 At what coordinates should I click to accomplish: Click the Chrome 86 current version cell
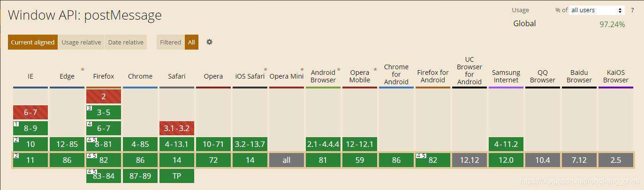coord(140,160)
